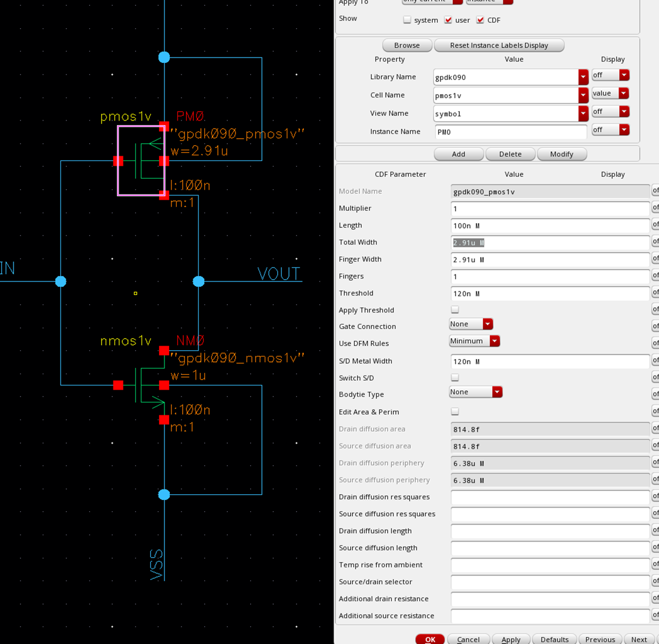Click the Multiplier value field
This screenshot has width=659, height=644.
click(x=550, y=209)
